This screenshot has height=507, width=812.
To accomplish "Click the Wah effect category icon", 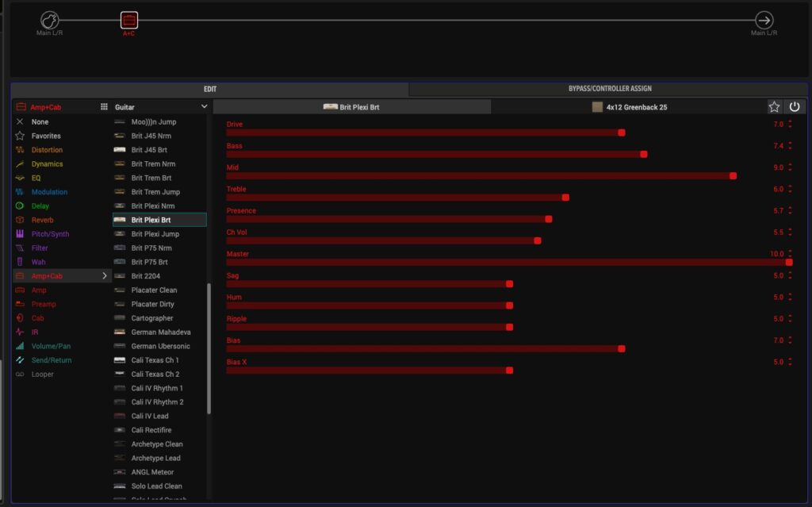I will point(20,262).
